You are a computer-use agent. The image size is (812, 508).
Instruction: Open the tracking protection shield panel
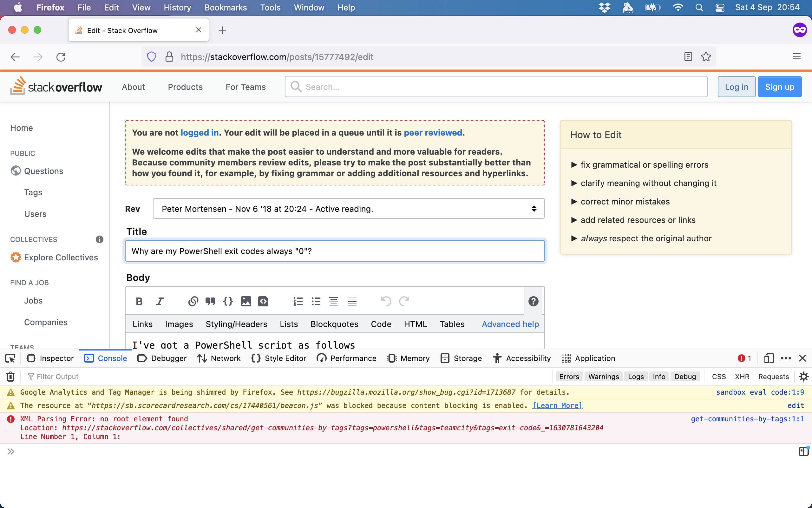tap(152, 57)
